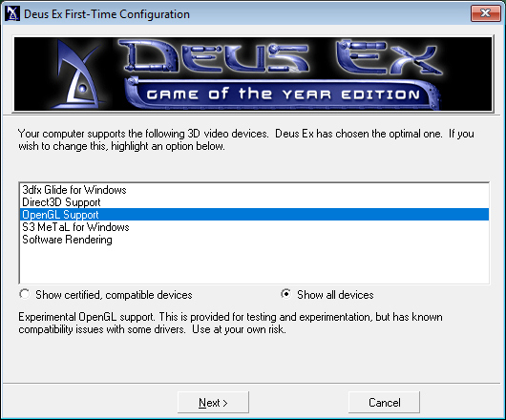This screenshot has height=420, width=506.
Task: Click empty space inside the device list box
Action: (x=254, y=264)
